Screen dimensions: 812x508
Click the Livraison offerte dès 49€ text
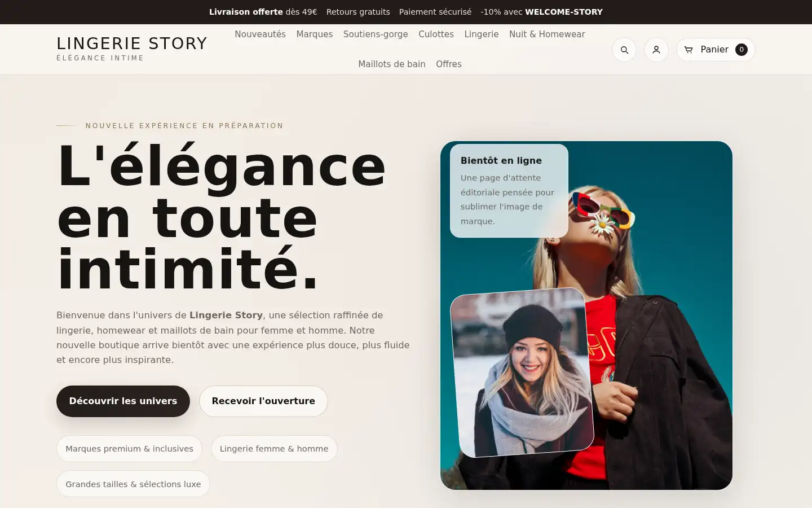coord(263,12)
